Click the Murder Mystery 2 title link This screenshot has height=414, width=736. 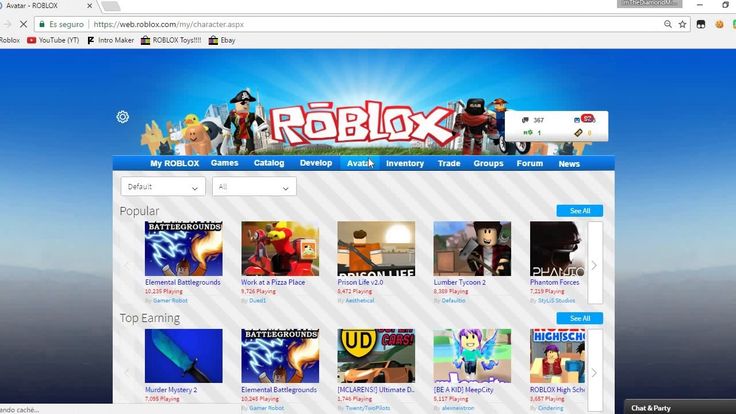[171, 390]
